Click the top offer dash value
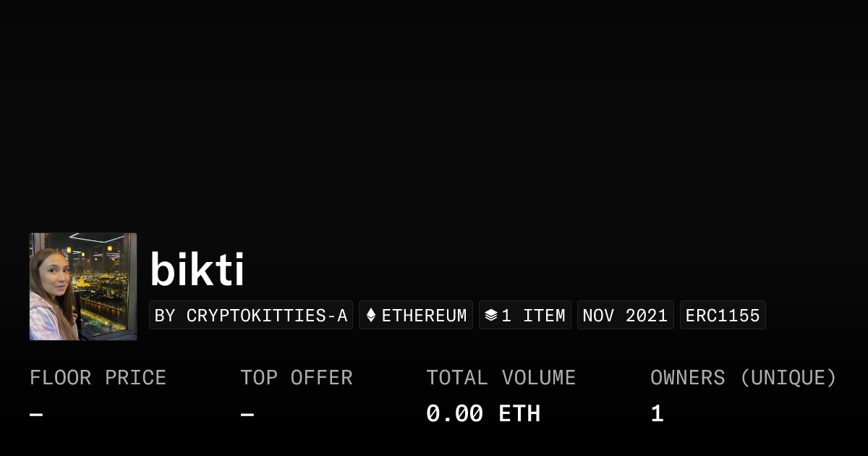The height and width of the screenshot is (456, 868). point(247,415)
